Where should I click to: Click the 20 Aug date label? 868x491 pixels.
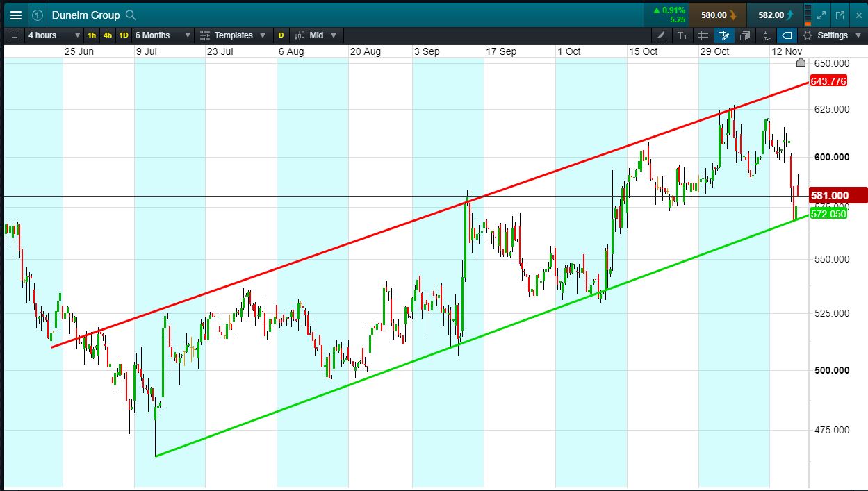pyautogui.click(x=366, y=51)
